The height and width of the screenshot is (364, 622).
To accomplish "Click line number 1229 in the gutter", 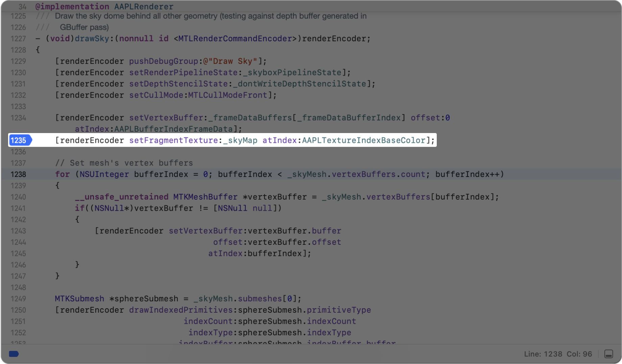I will (x=18, y=61).
